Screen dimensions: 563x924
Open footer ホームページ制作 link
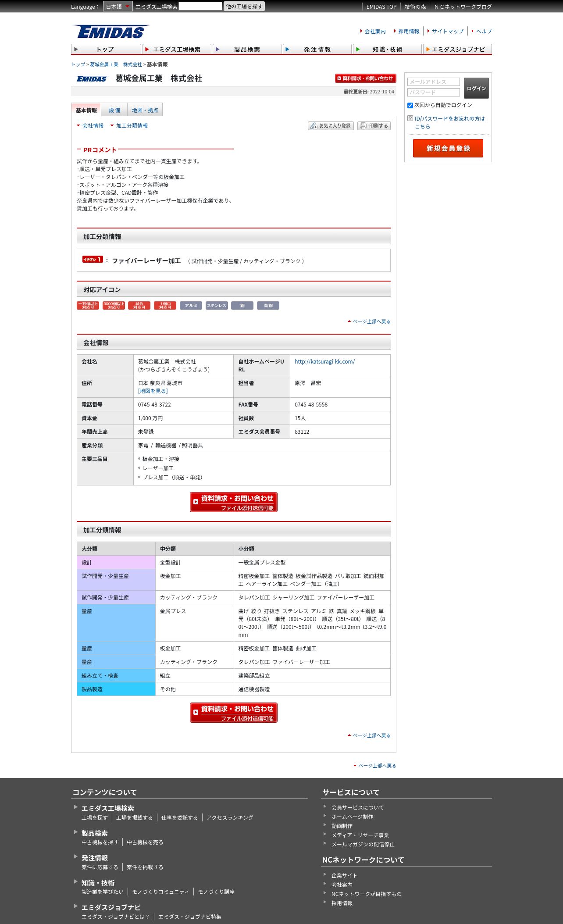click(x=352, y=817)
